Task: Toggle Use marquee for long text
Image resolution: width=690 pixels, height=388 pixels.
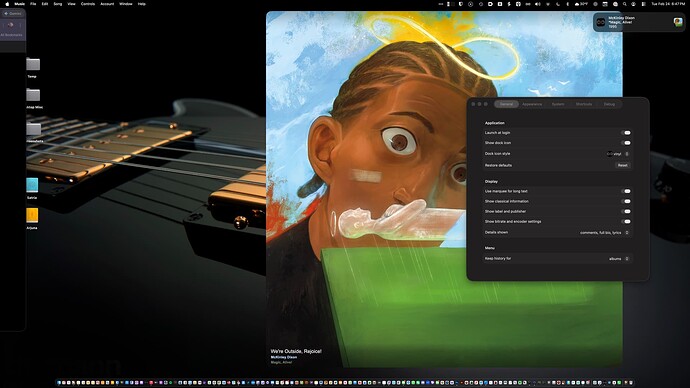Action: (627, 191)
